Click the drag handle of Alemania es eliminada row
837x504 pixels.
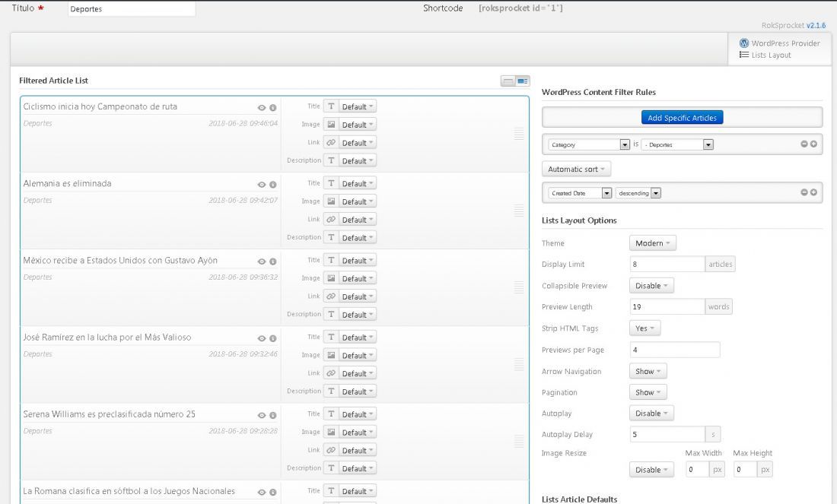[x=519, y=211]
